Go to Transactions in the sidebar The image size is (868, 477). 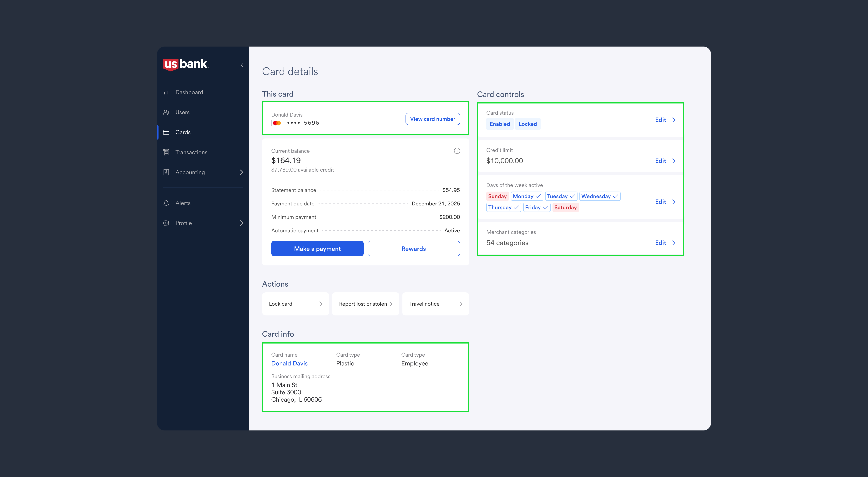(x=191, y=152)
